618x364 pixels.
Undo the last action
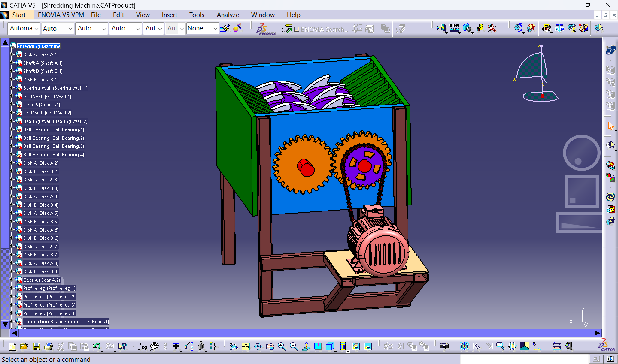(97, 346)
